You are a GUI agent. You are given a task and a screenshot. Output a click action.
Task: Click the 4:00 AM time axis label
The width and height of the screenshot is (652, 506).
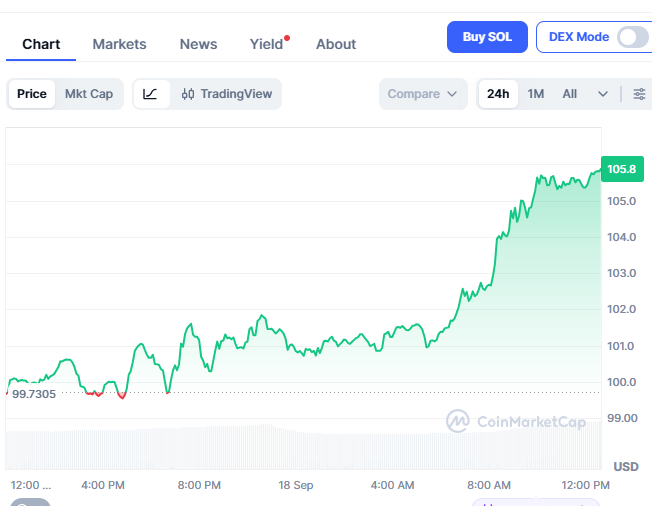click(393, 485)
